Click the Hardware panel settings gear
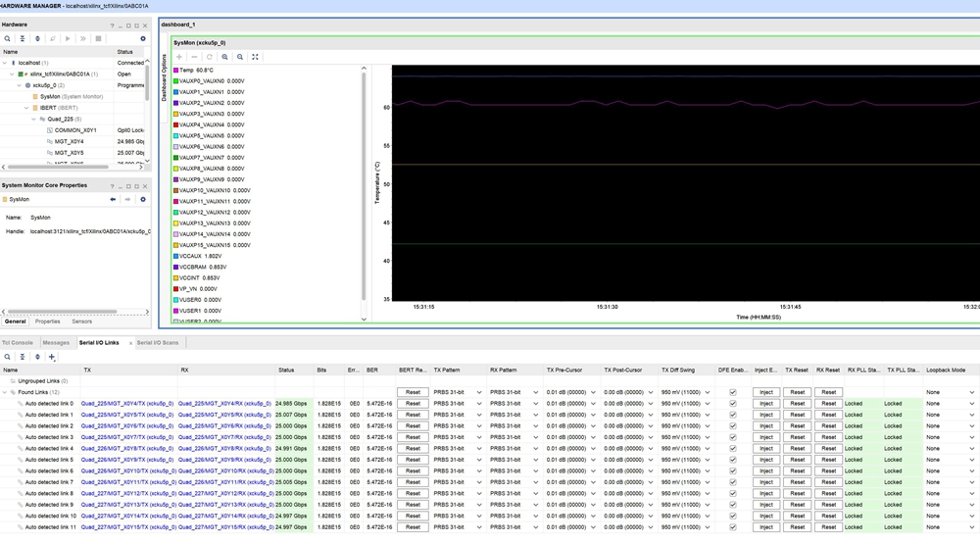The height and width of the screenshot is (543, 980). [x=143, y=39]
